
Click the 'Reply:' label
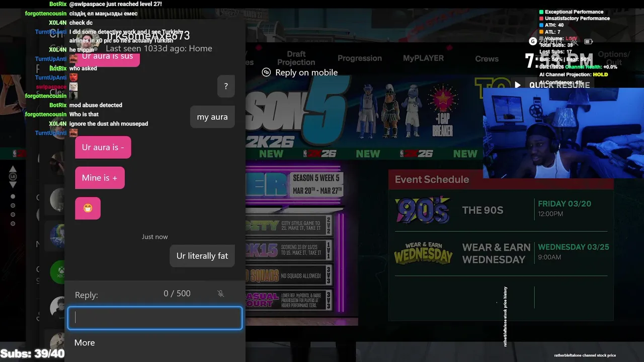point(87,295)
